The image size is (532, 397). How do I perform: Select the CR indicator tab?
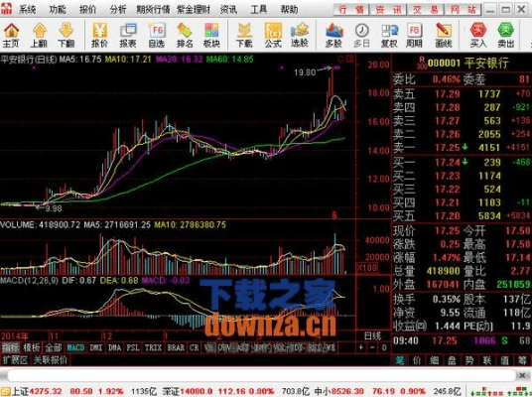tap(195, 347)
